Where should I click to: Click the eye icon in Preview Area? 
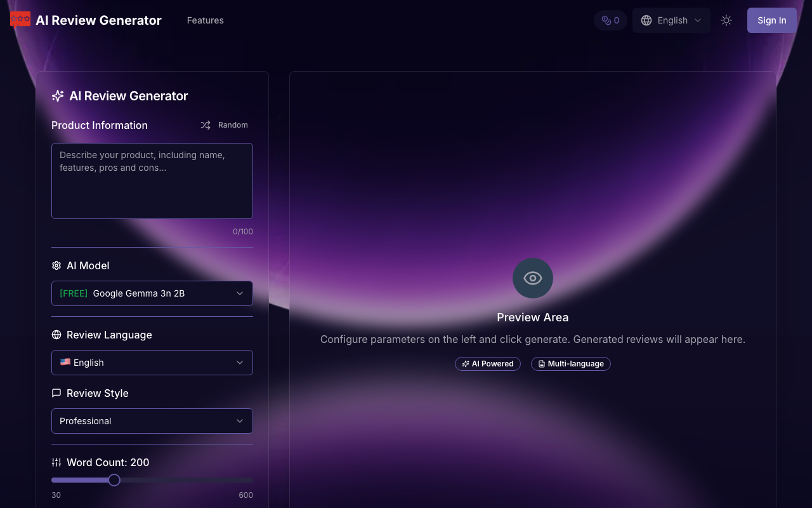[x=533, y=278]
